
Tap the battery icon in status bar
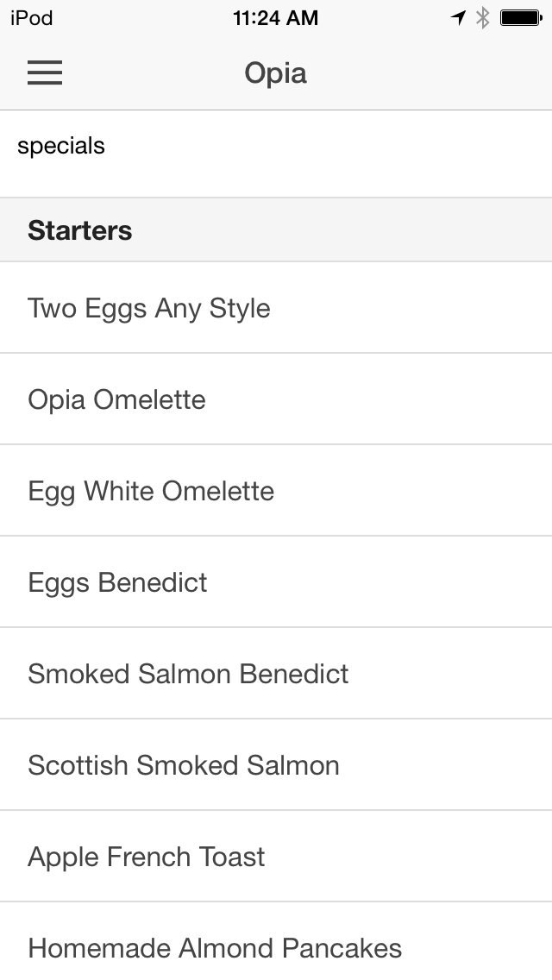520,17
